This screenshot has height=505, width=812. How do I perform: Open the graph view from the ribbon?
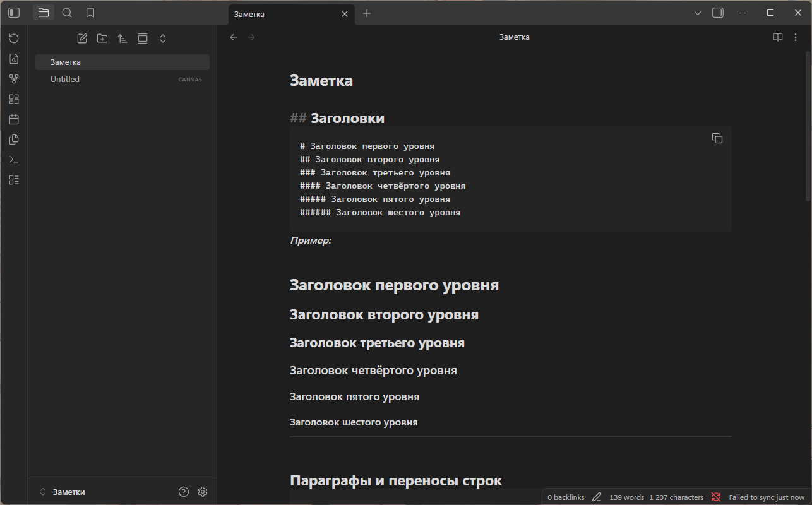pyautogui.click(x=14, y=79)
